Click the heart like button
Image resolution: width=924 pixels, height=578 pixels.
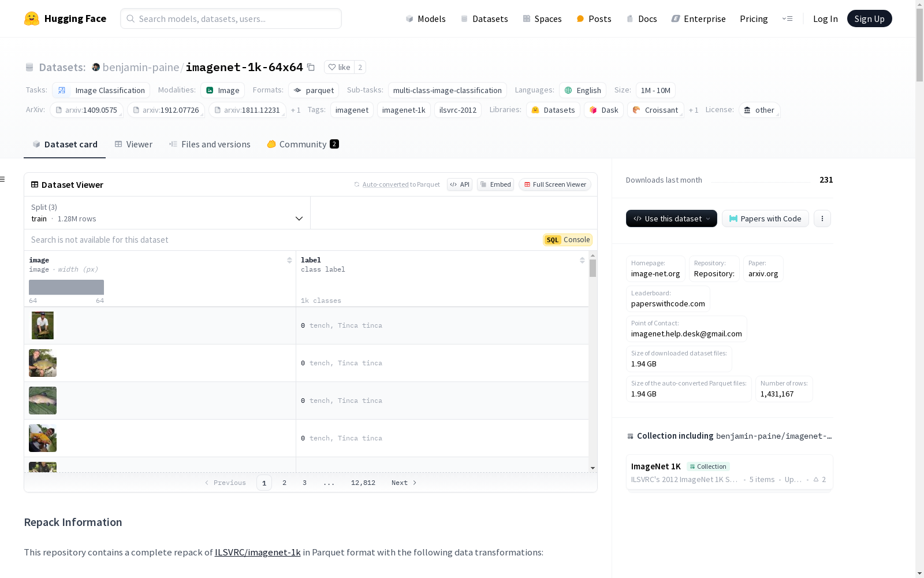(339, 68)
